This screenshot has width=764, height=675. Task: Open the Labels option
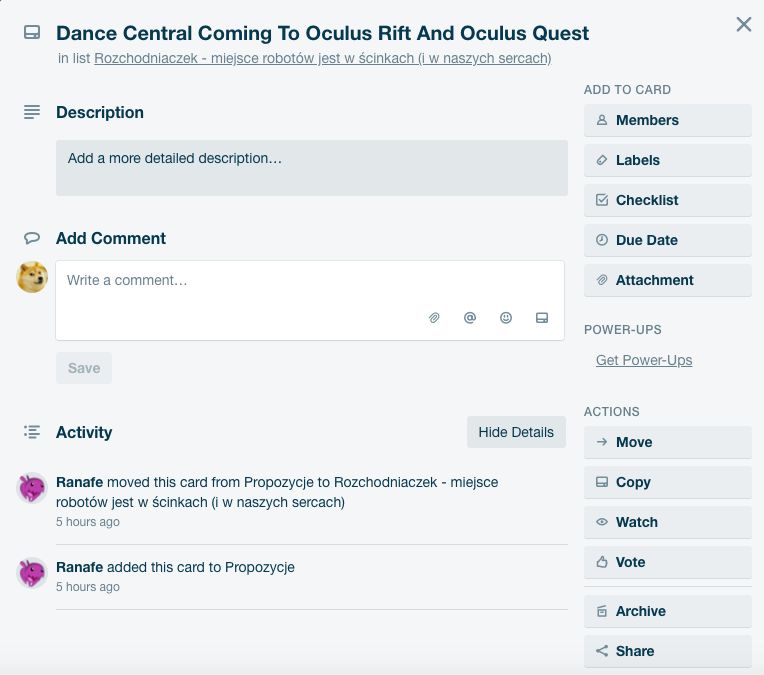point(668,160)
